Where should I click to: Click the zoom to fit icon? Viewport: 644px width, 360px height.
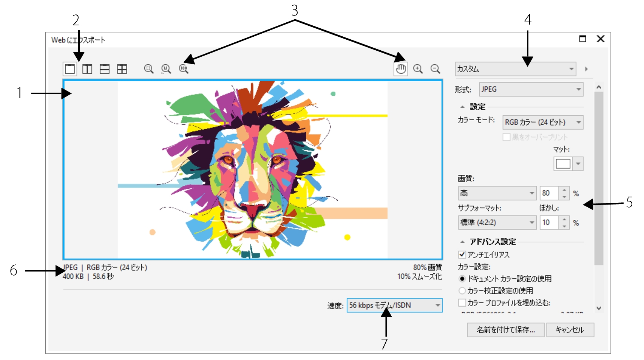[148, 69]
